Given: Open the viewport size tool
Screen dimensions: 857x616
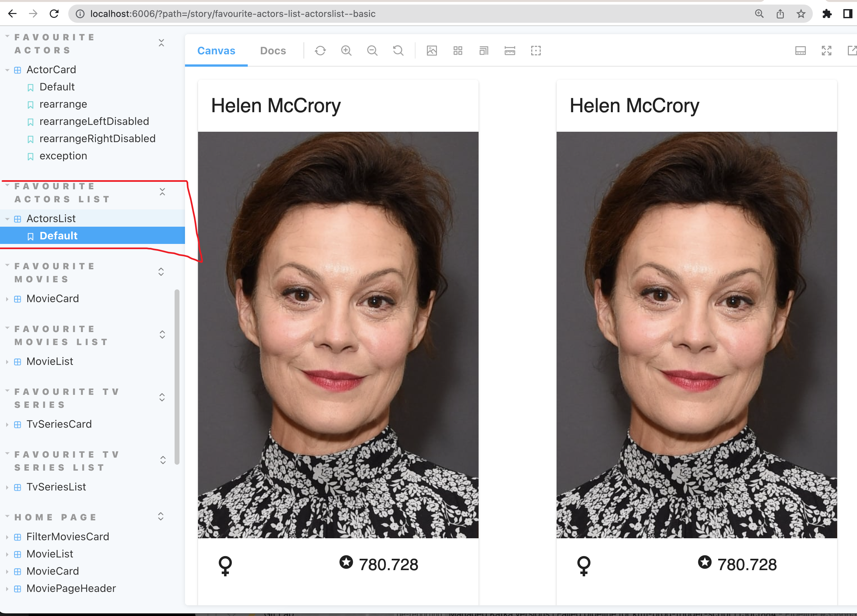Looking at the screenshot, I should (484, 51).
